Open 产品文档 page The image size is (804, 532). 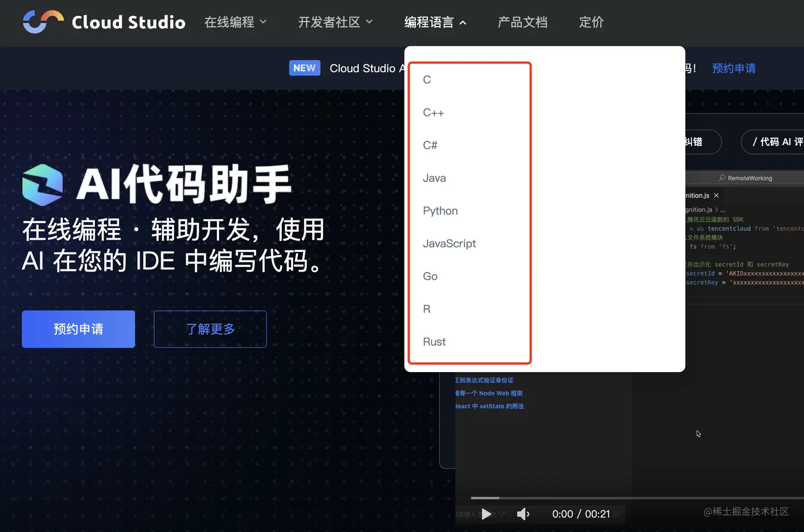(x=523, y=22)
